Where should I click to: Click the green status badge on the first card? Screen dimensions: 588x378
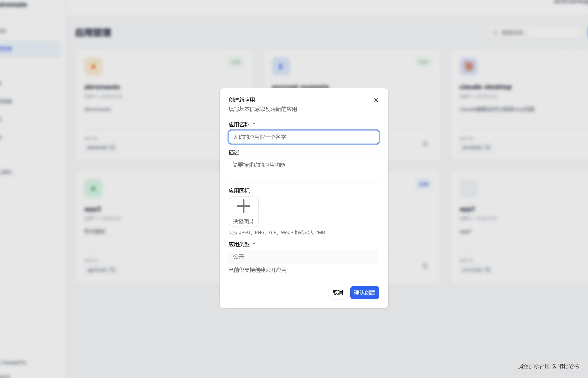pyautogui.click(x=236, y=62)
